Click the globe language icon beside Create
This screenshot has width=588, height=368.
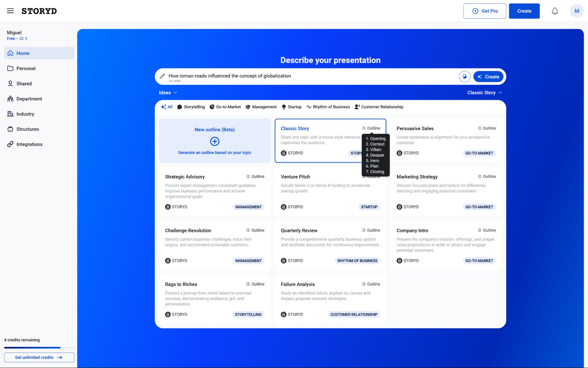[464, 77]
